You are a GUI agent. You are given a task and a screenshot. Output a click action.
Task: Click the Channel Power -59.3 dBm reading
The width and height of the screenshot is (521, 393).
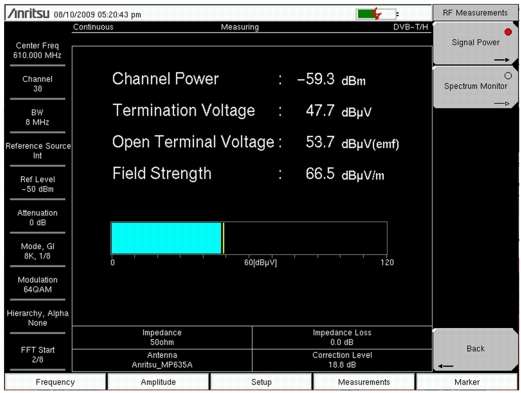pyautogui.click(x=239, y=79)
